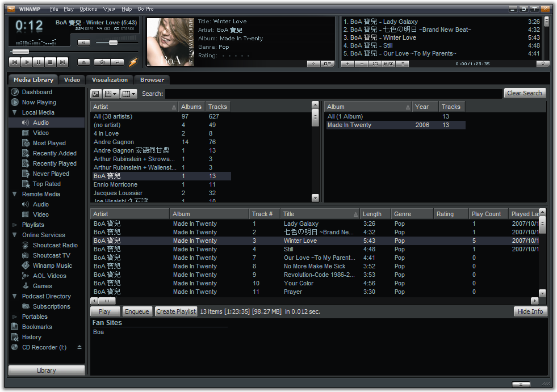
Task: Select Recently Added smart view
Action: (x=55, y=153)
